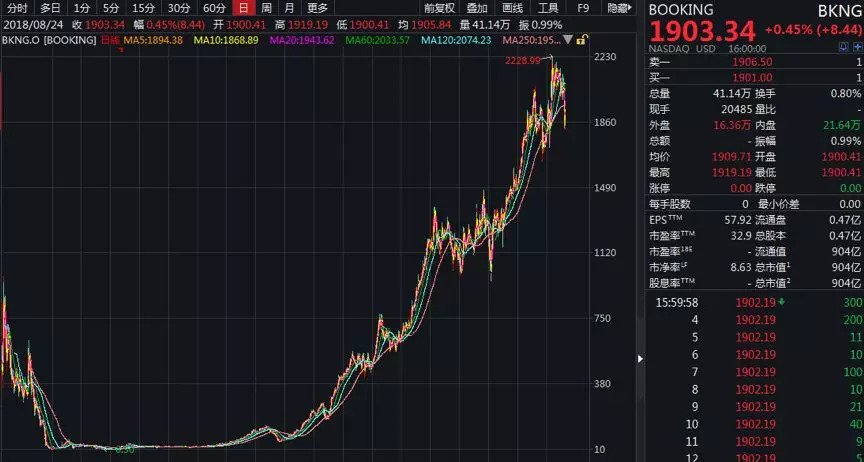Toggle the MA60 moving average label
Viewport: 864px width, 462px height.
tap(380, 40)
